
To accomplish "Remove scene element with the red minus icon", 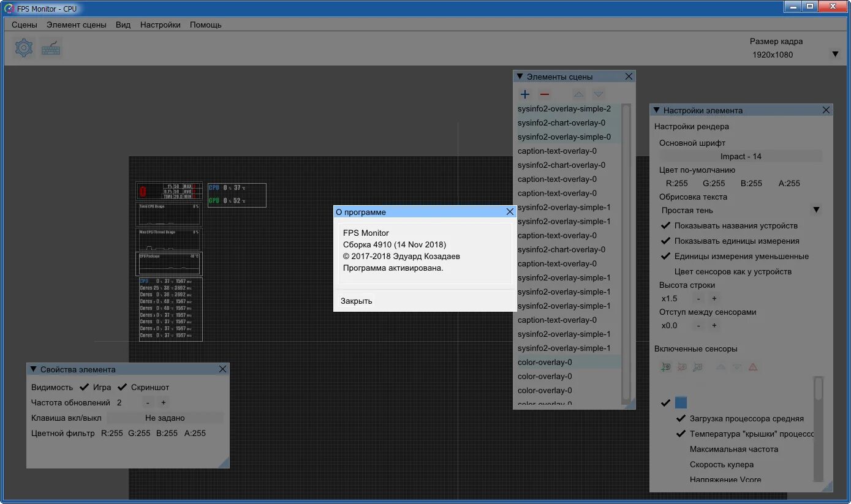I will [x=545, y=94].
